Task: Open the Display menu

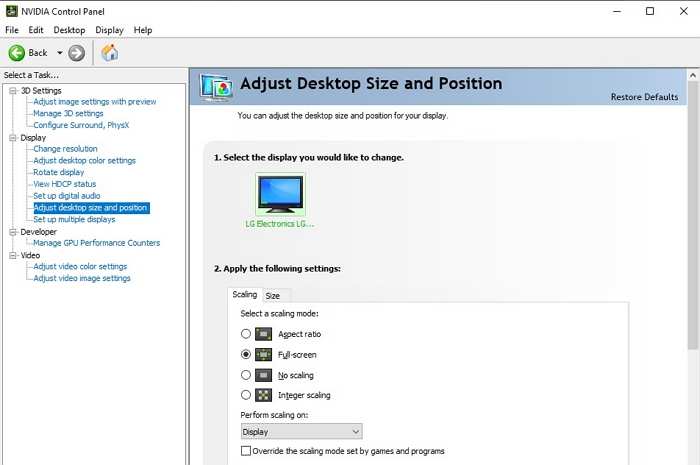Action: [109, 30]
